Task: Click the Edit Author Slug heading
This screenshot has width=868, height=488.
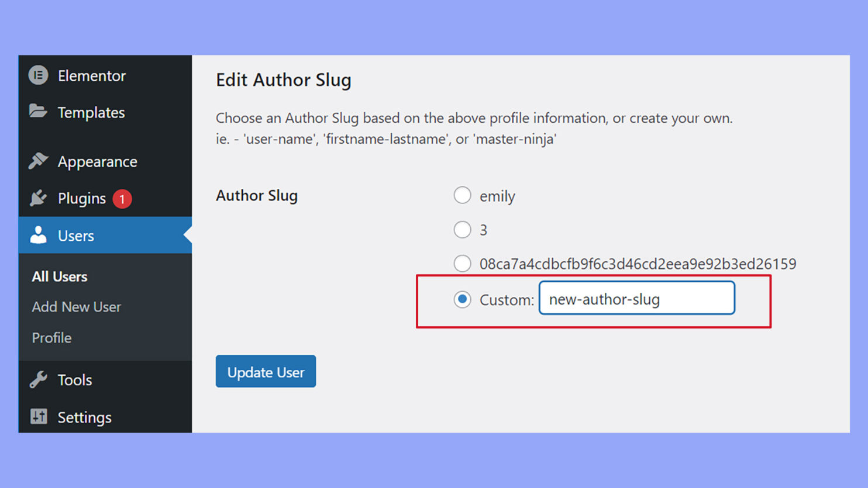Action: point(284,79)
